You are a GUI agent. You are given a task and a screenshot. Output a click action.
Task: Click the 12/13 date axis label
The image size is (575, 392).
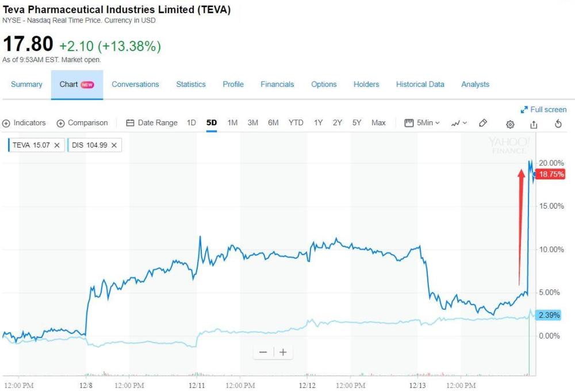(x=417, y=386)
